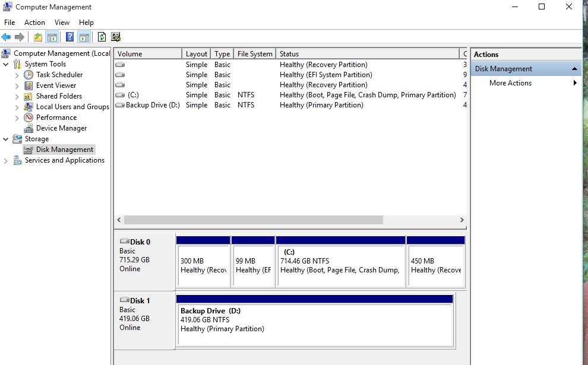This screenshot has width=588, height=365.
Task: Expand the Event Viewer node
Action: pyautogui.click(x=17, y=86)
